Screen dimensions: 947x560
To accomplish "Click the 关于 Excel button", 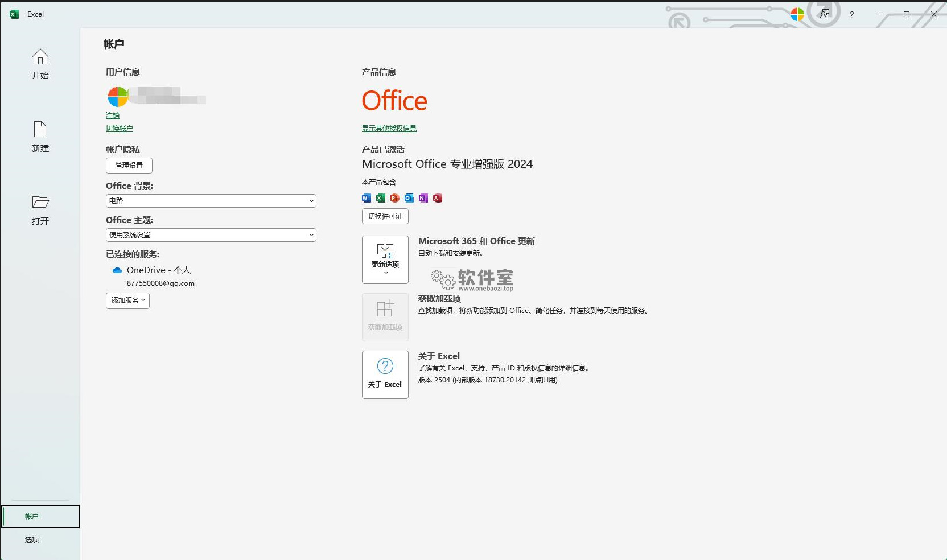I will [x=385, y=374].
